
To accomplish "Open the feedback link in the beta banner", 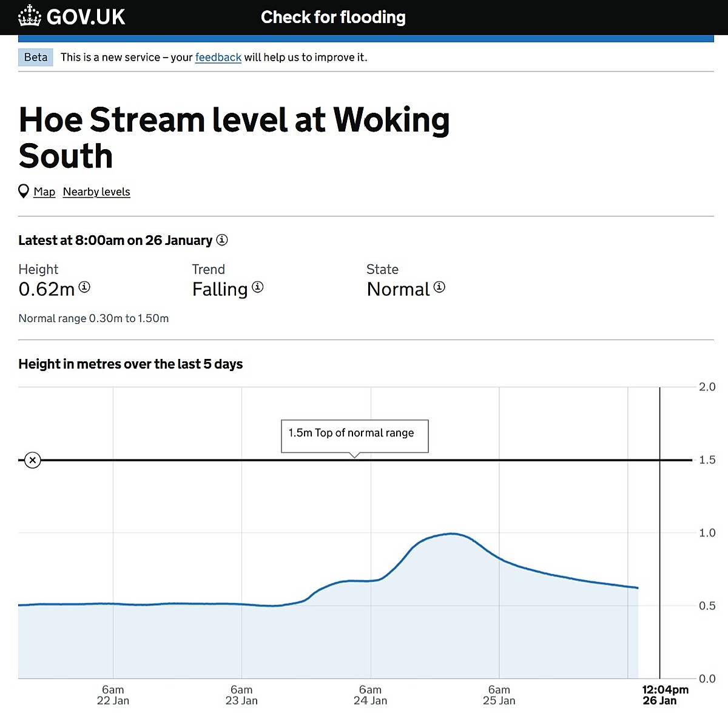I will (x=218, y=57).
